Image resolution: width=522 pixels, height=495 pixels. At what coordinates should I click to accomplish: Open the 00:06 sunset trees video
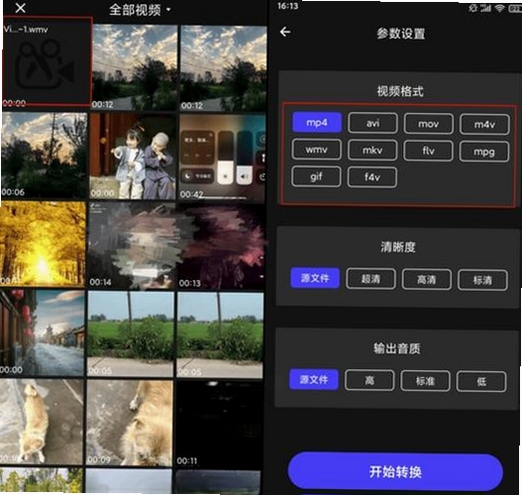[x=44, y=155]
